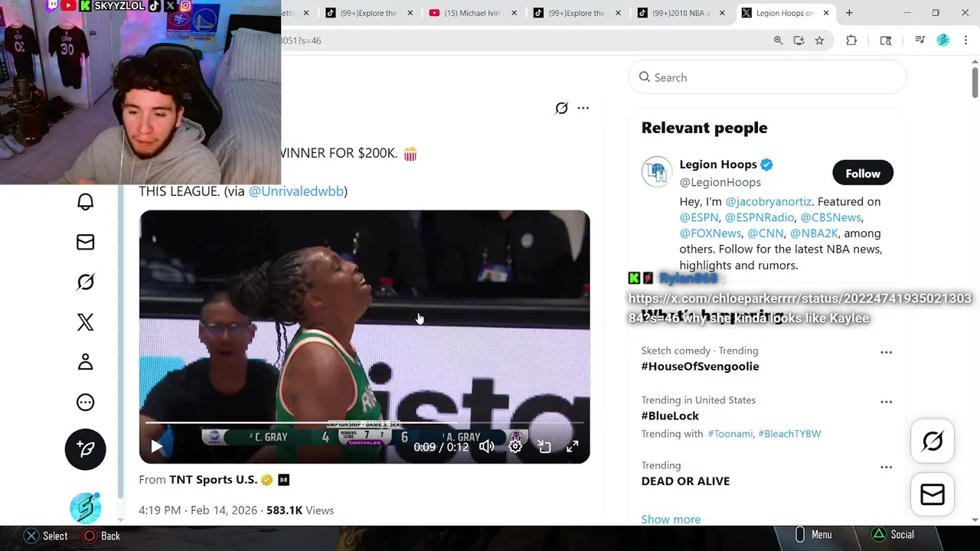Open video settings gear

(515, 447)
